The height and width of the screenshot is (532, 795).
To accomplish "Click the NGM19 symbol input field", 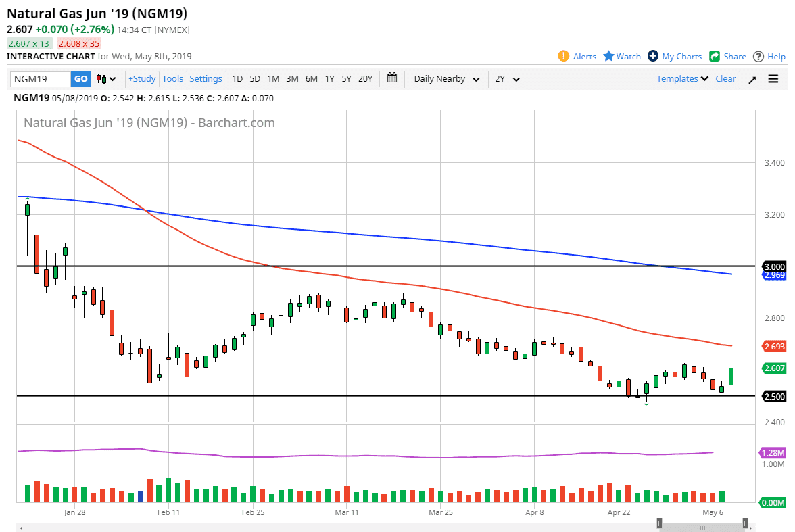I will (x=41, y=79).
